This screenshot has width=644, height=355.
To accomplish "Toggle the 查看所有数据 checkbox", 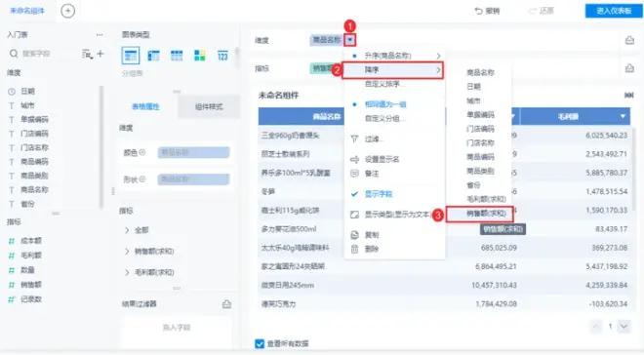I will (x=260, y=343).
